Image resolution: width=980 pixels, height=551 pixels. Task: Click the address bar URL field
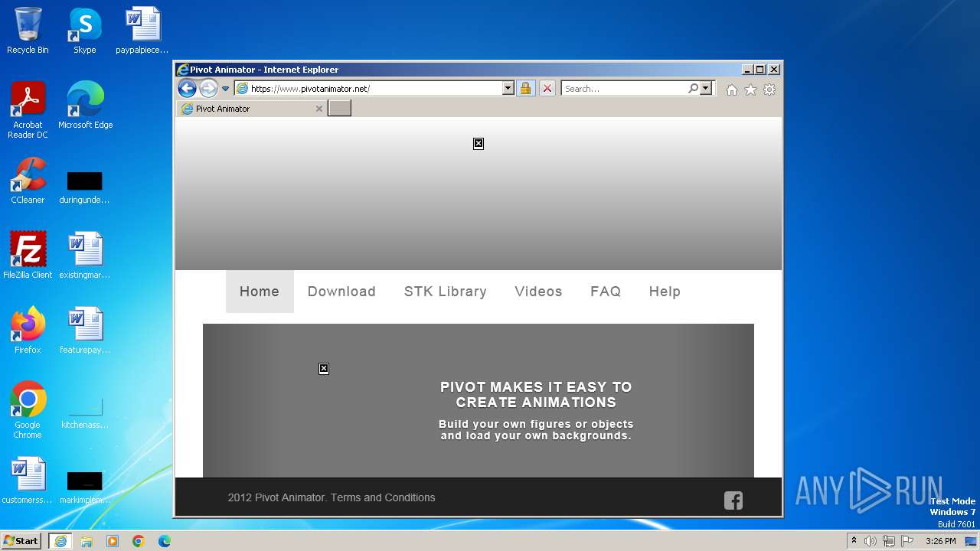(368, 89)
